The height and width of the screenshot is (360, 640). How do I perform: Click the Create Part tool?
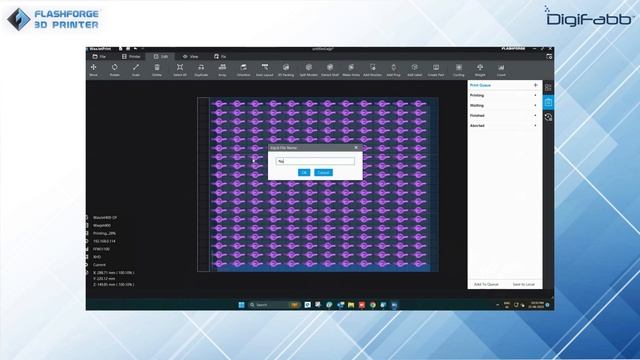436,70
